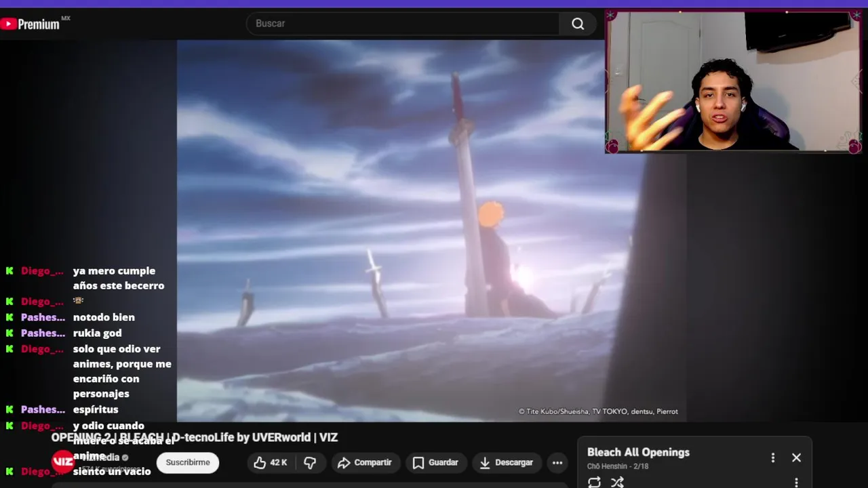Screen dimensions: 868x488
Task: Open playlist options menu beside Bleach All Openings
Action: coord(772,457)
